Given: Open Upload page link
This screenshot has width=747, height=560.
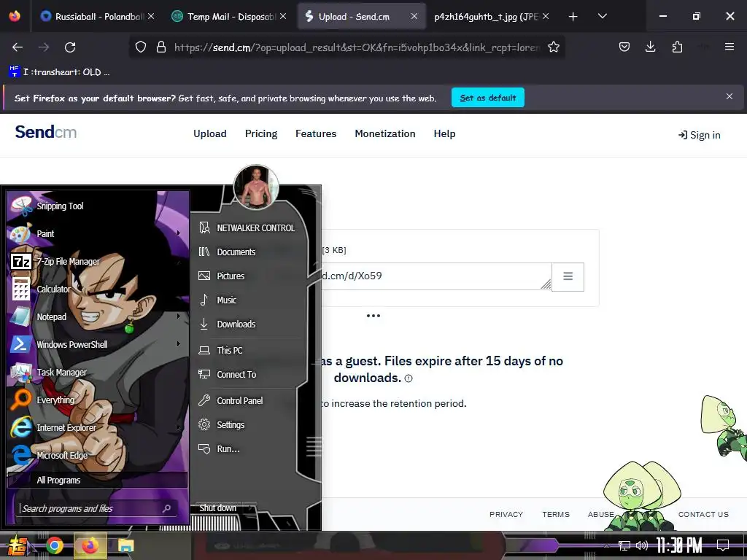Looking at the screenshot, I should (x=210, y=134).
